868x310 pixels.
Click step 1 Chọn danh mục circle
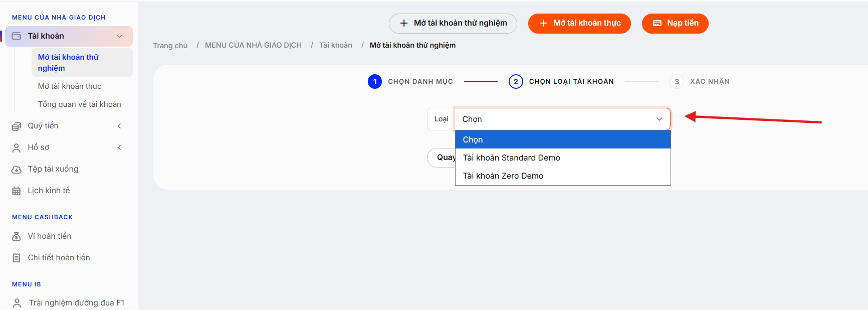click(x=375, y=81)
